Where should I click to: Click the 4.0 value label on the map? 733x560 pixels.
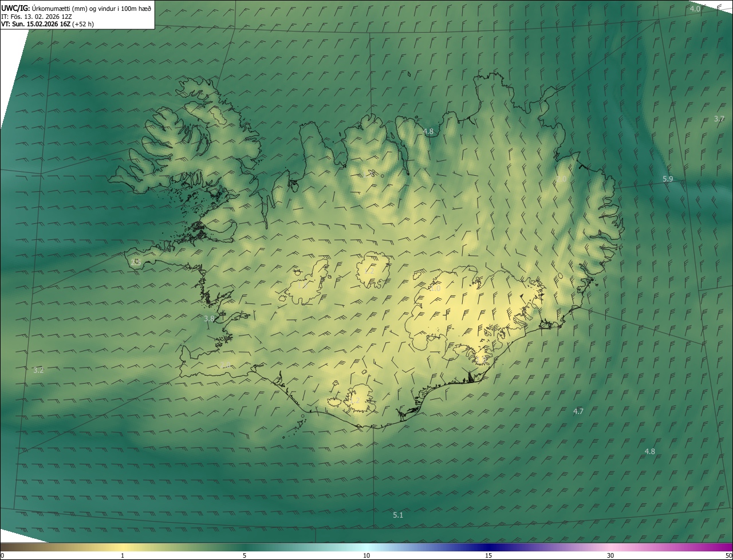pyautogui.click(x=695, y=9)
